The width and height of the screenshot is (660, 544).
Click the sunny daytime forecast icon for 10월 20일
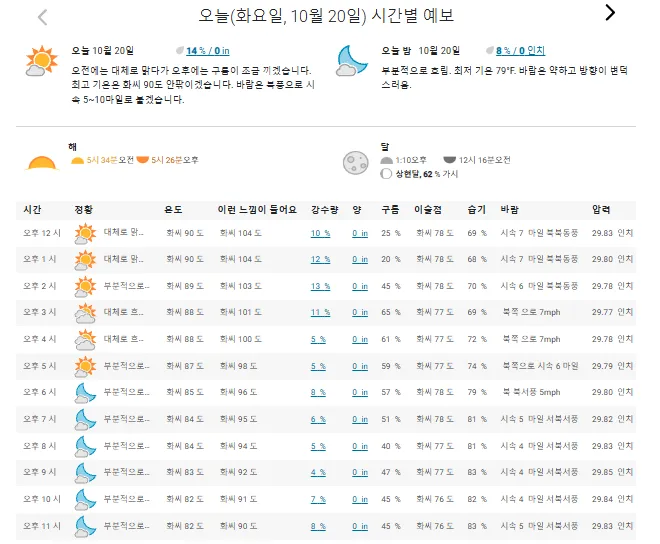[41, 61]
